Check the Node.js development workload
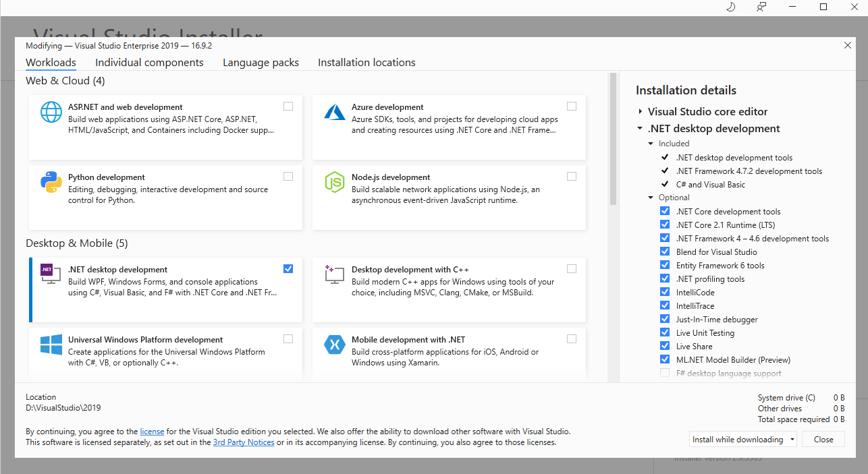The width and height of the screenshot is (868, 474). 572,176
